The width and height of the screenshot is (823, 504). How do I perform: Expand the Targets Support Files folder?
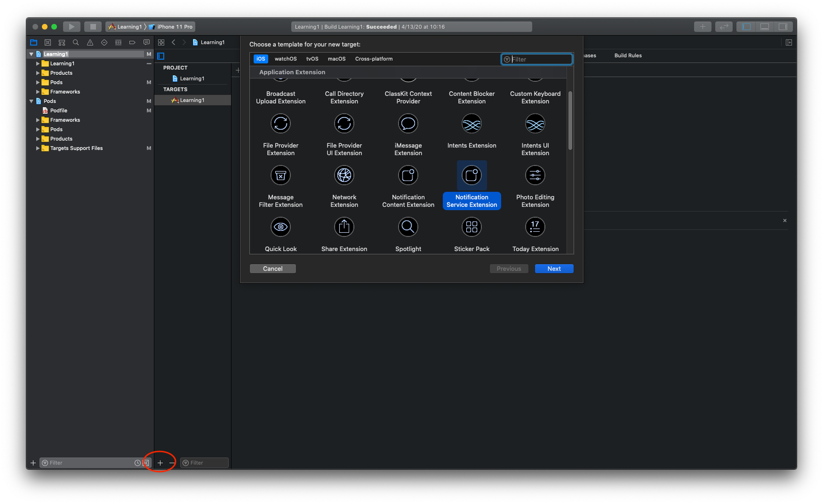pos(38,148)
